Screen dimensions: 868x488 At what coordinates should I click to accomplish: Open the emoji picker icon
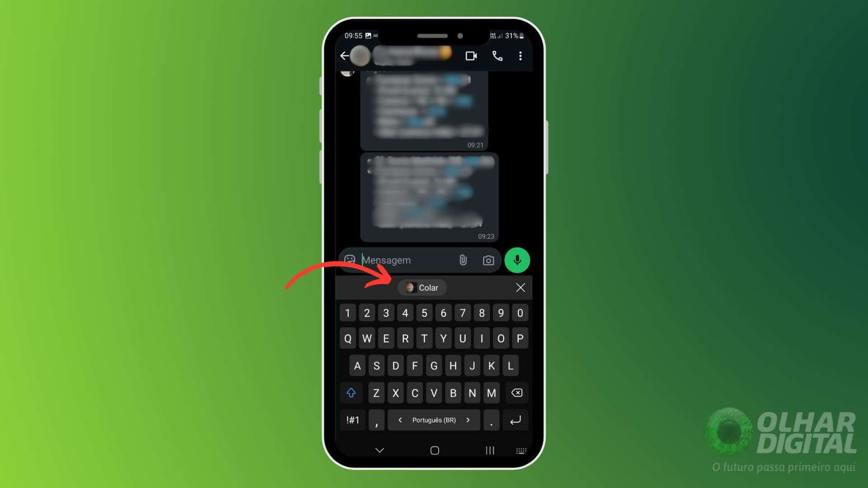pos(349,260)
